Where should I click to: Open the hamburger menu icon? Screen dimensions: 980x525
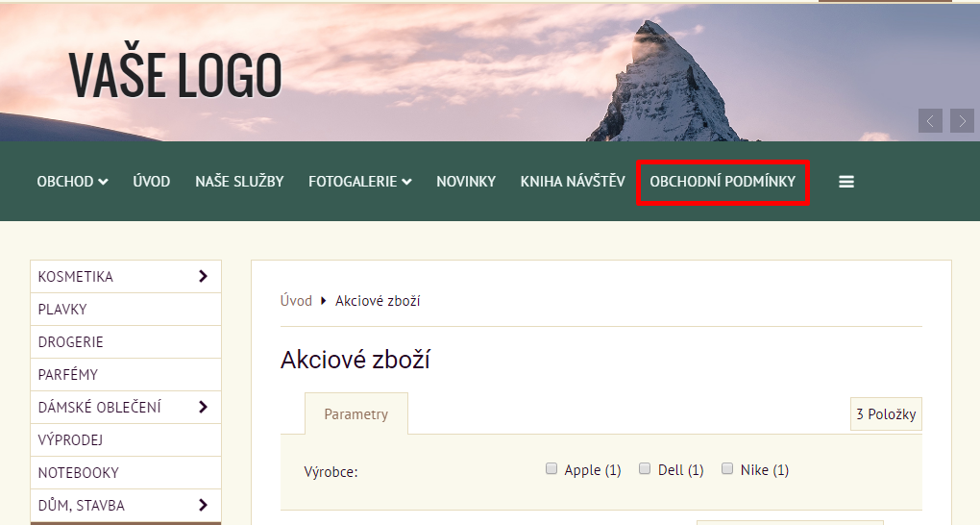pyautogui.click(x=845, y=182)
